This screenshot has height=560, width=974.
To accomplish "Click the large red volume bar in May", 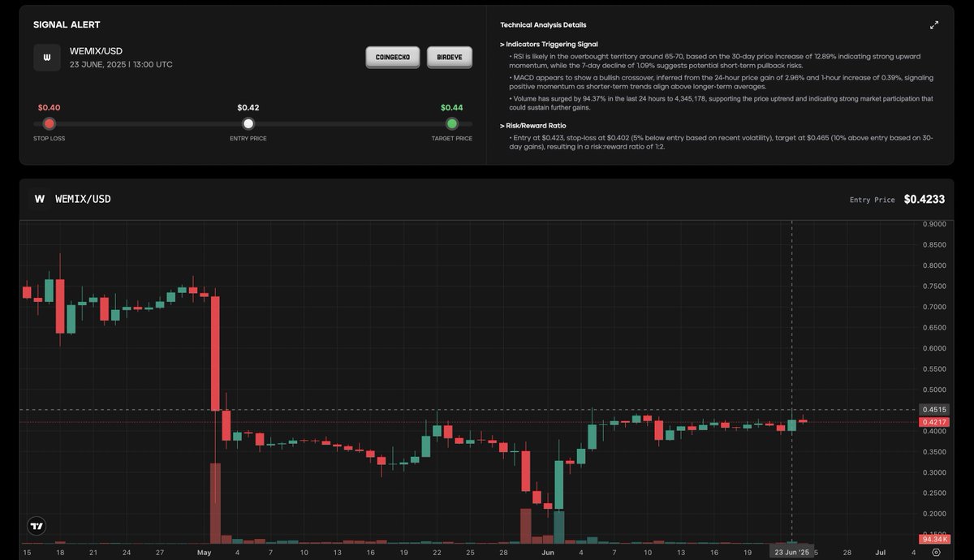I will 215,503.
